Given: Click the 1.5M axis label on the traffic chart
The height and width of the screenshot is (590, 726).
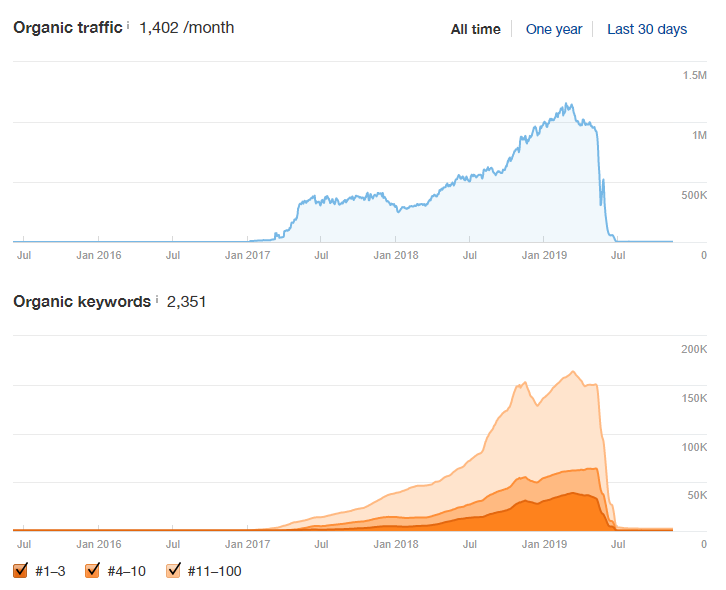Looking at the screenshot, I should (x=695, y=75).
